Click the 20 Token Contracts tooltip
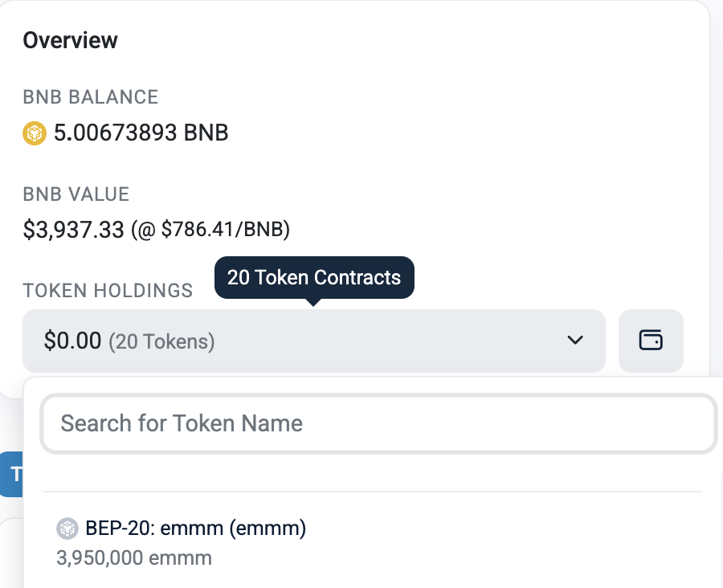723x588 pixels. [314, 278]
